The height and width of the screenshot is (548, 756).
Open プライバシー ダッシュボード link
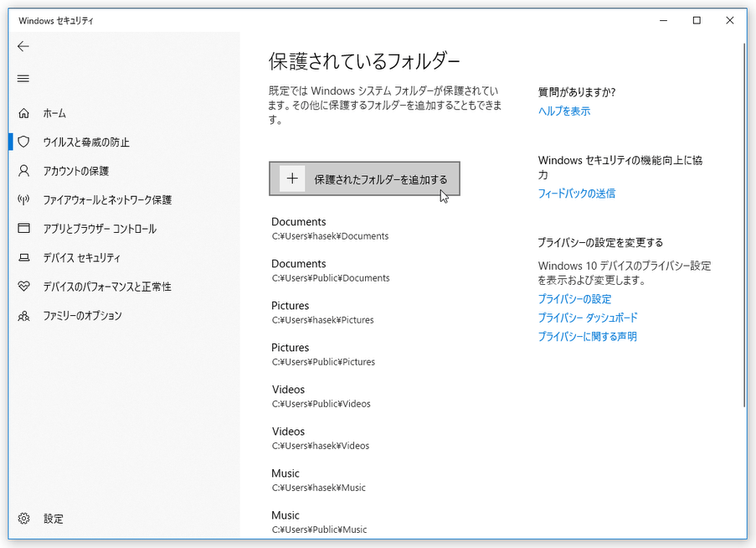pos(588,318)
